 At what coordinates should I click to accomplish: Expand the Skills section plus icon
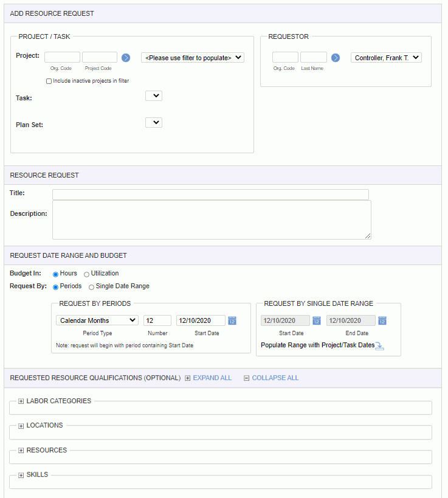tap(21, 475)
